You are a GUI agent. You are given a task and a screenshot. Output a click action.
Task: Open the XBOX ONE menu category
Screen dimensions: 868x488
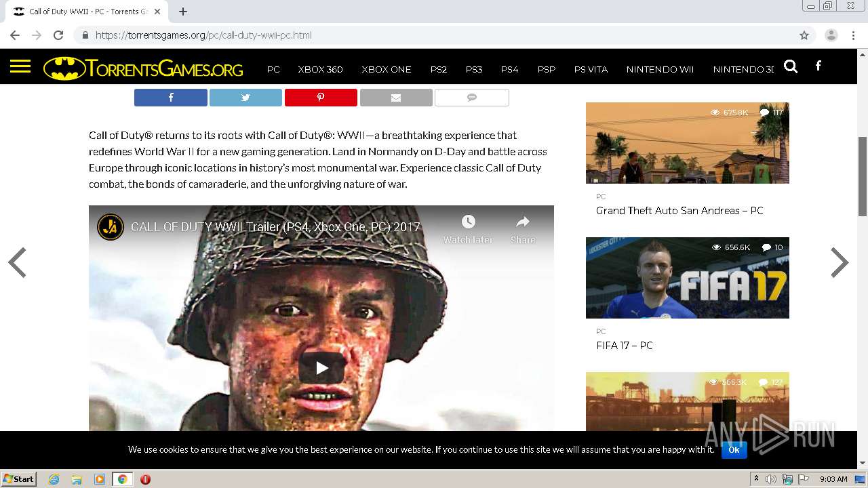(387, 69)
